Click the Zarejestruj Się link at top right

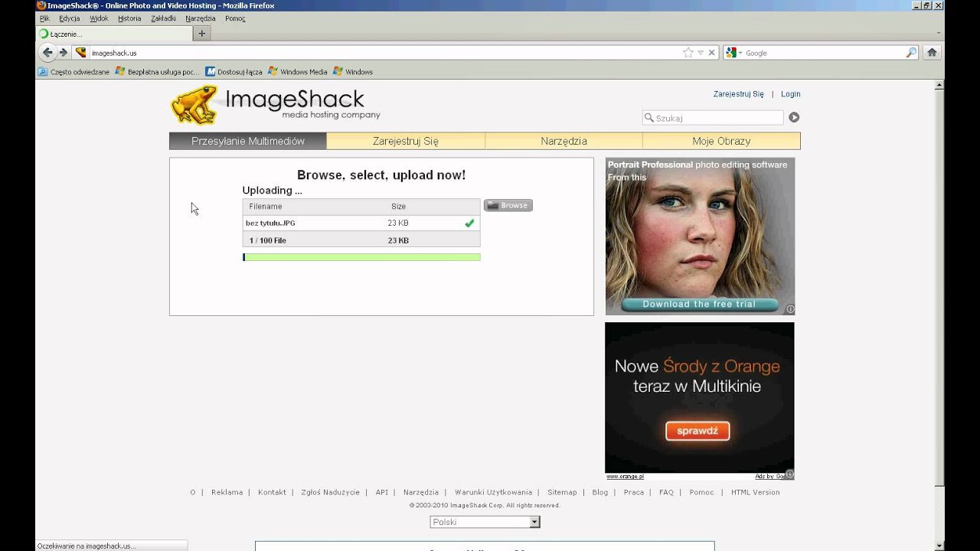pos(739,94)
